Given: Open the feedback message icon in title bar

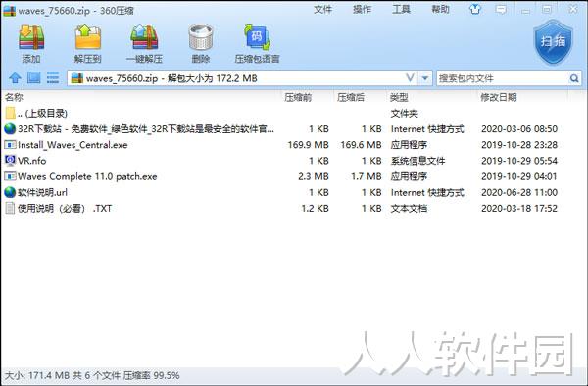Looking at the screenshot, I should pos(501,10).
